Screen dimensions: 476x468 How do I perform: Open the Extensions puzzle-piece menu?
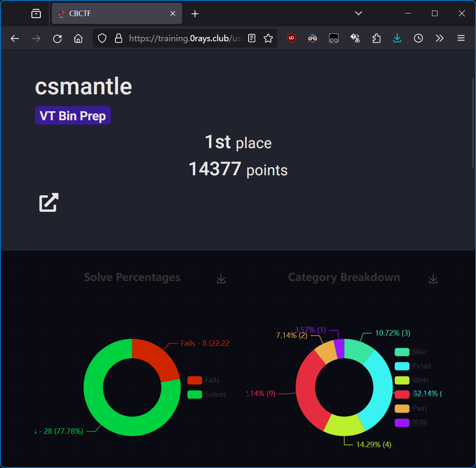[x=376, y=38]
